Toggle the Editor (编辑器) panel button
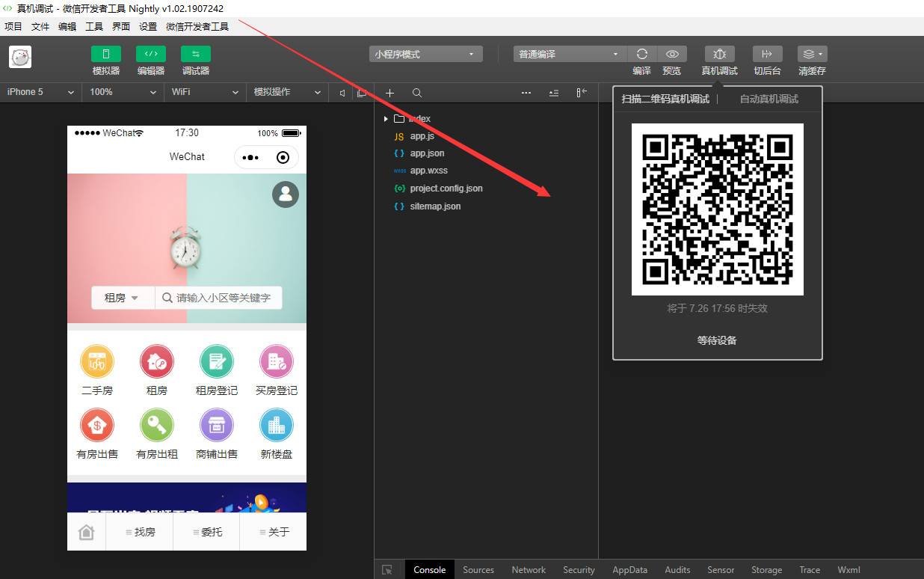Screen dimensions: 924x579 click(x=151, y=54)
